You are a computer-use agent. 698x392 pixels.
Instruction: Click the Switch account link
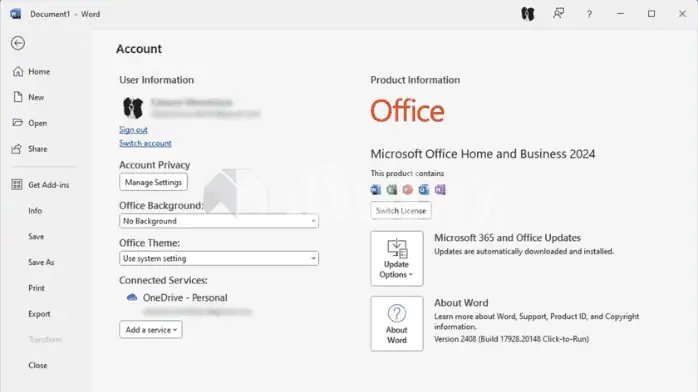click(145, 143)
